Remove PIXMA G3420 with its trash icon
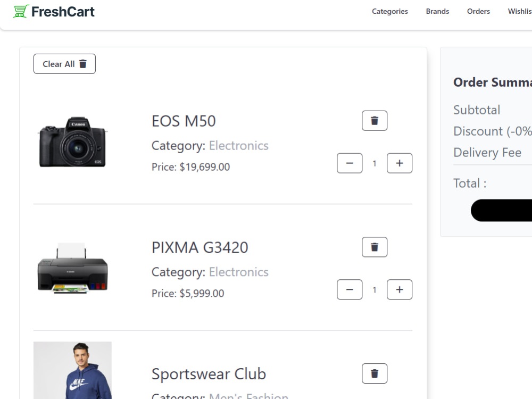The width and height of the screenshot is (532, 399). [x=374, y=247]
